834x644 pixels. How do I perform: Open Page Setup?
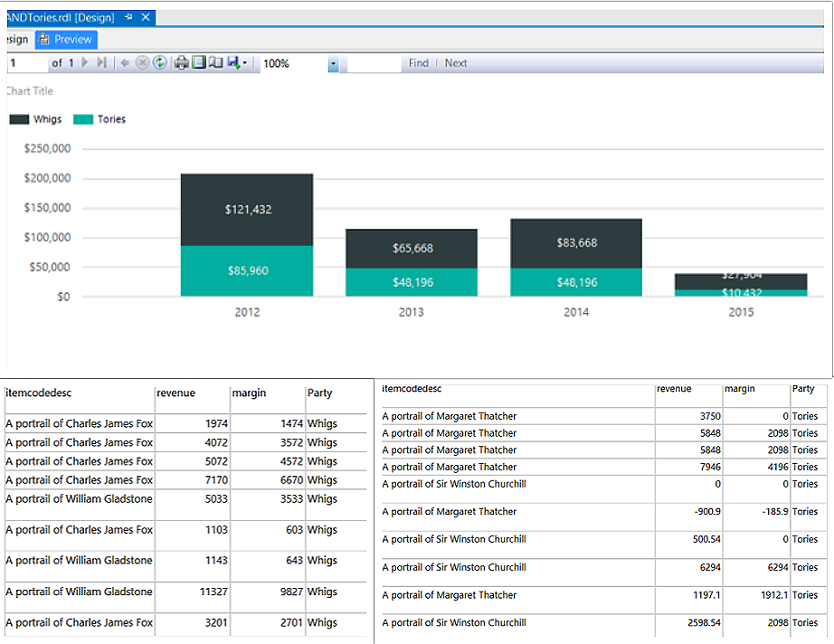tap(215, 63)
